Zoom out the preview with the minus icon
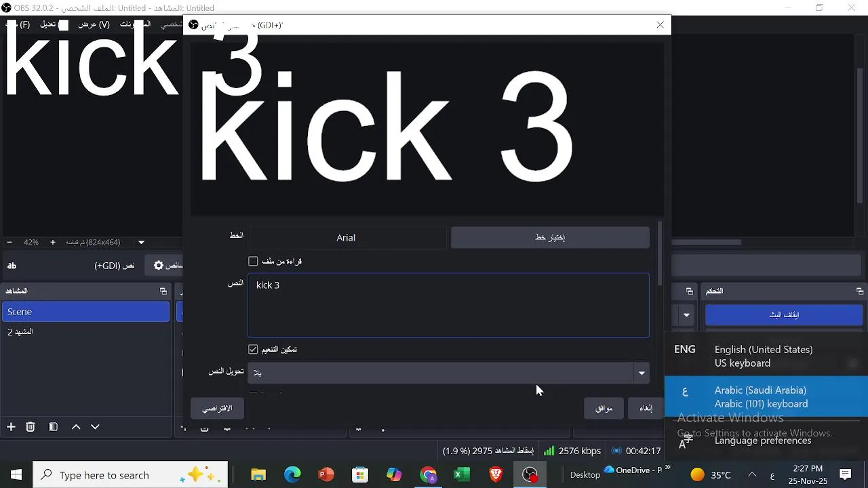 [x=9, y=242]
